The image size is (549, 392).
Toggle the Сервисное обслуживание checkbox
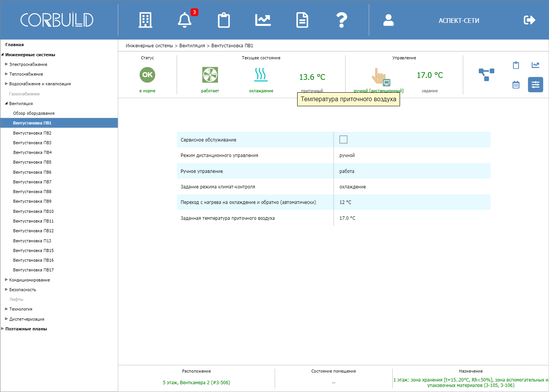click(343, 140)
